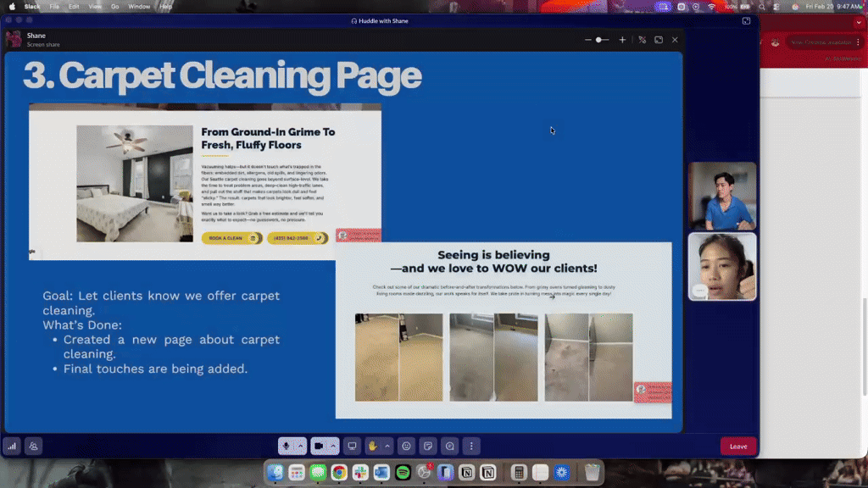Adjust the screen share zoom slider
The width and height of the screenshot is (868, 488).
[602, 40]
